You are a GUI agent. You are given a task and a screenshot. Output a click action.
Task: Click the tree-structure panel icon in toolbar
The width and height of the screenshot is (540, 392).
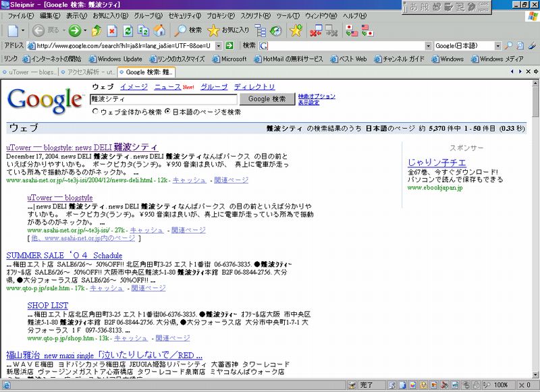(x=261, y=31)
